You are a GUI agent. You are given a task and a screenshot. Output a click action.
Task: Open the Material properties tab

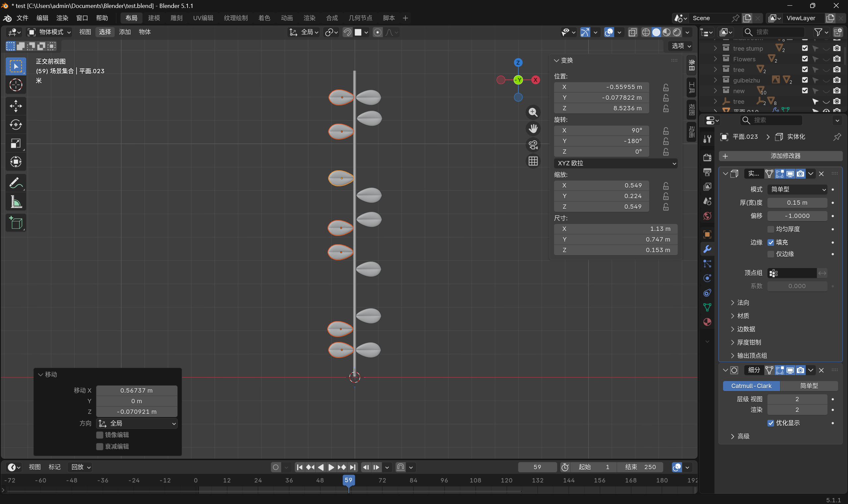[707, 322]
